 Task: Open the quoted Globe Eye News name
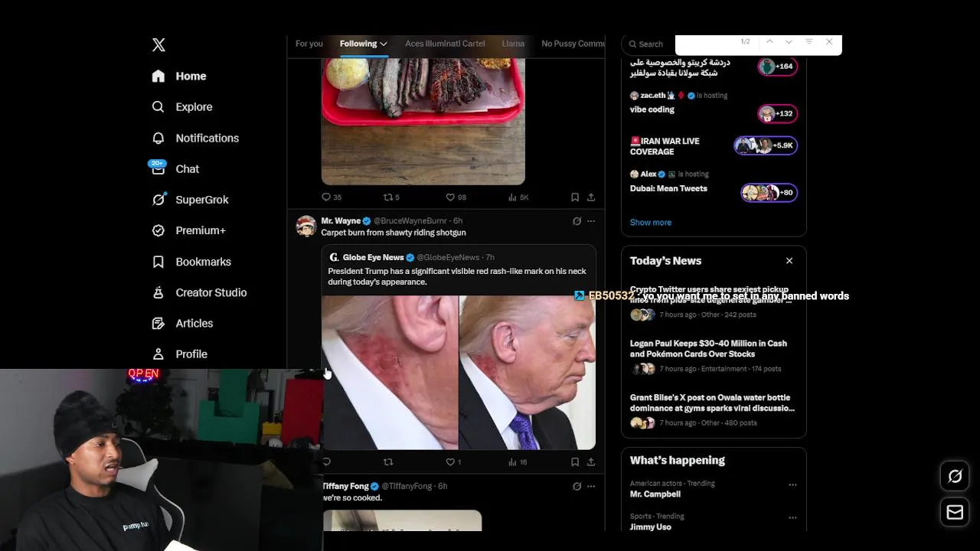tap(373, 257)
